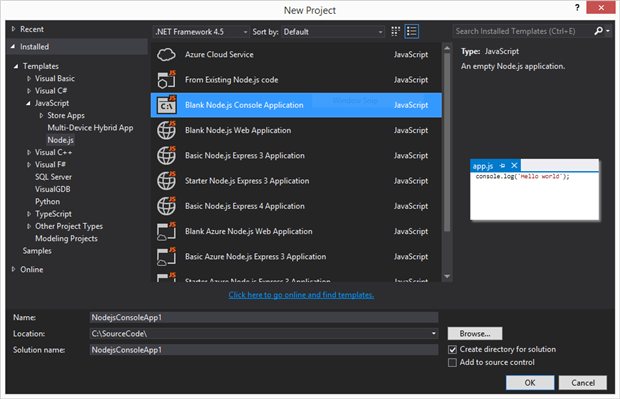Select Starter Node.js Express 3 Application text
The width and height of the screenshot is (620, 399).
247,181
